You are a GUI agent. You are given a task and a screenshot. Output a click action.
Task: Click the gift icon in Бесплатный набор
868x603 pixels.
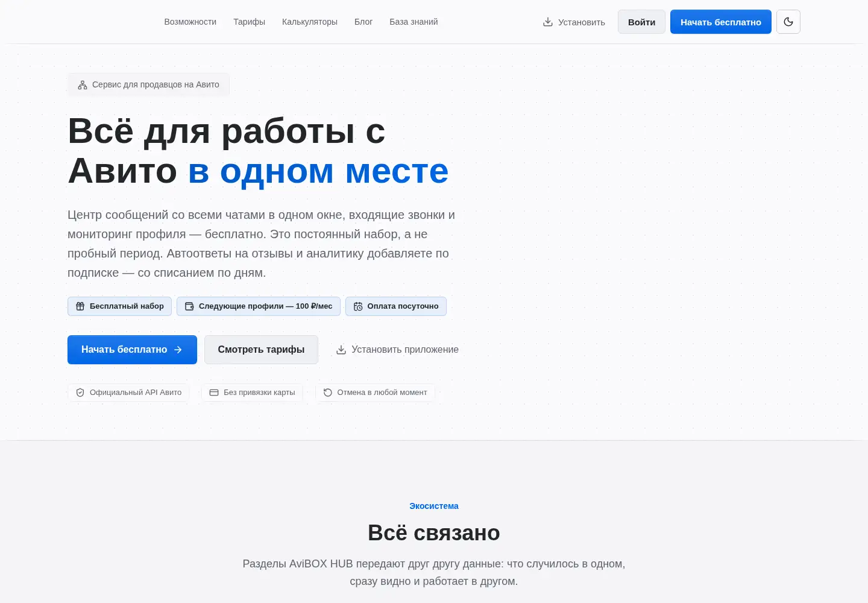pos(80,306)
